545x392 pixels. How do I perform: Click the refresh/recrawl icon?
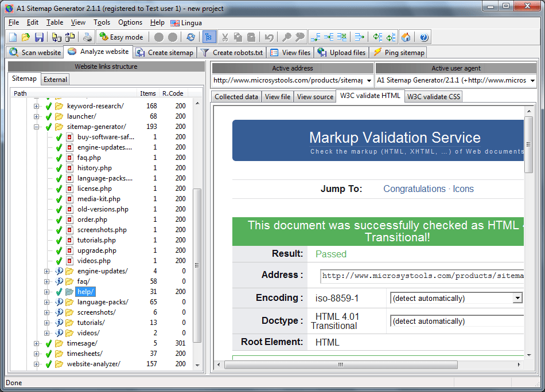click(x=190, y=37)
